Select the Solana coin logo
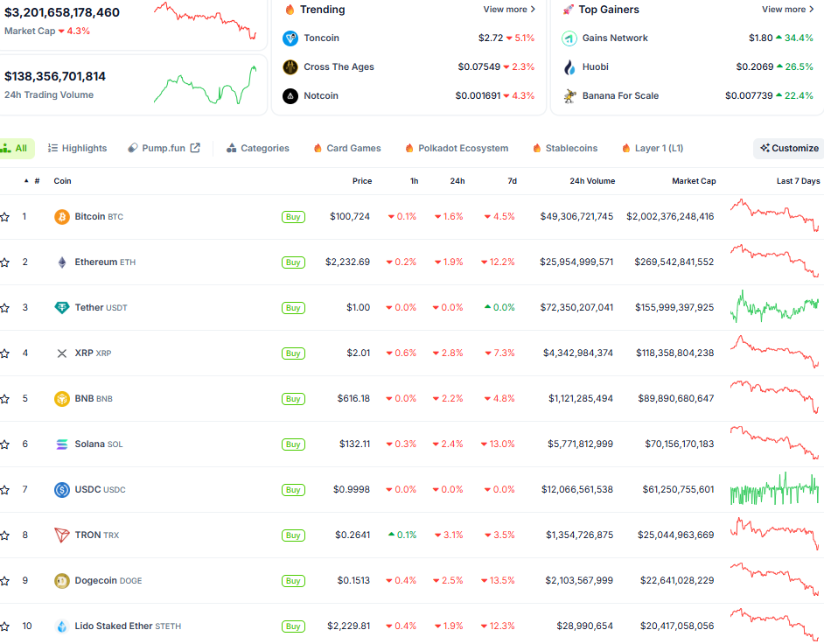The width and height of the screenshot is (824, 644). click(x=60, y=444)
